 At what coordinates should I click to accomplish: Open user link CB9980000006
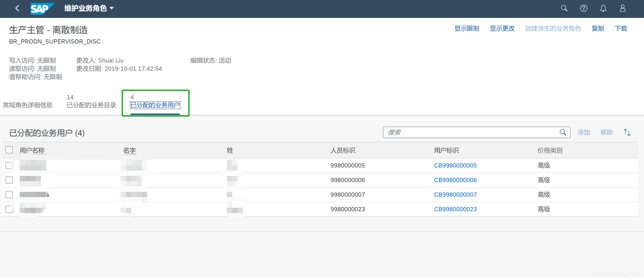[455, 180]
